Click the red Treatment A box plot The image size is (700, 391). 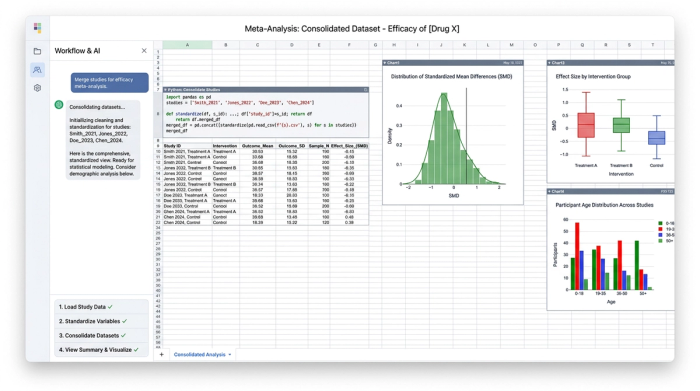[586, 125]
